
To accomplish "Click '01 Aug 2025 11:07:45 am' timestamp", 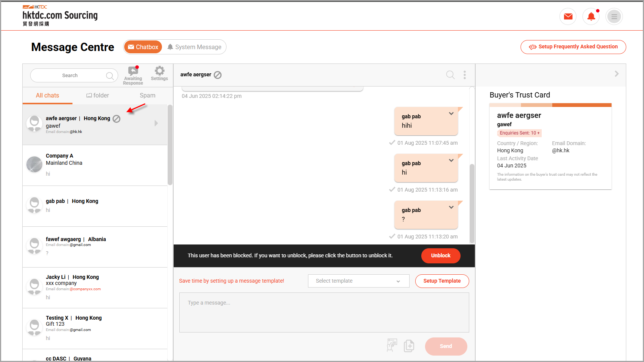I will (427, 143).
